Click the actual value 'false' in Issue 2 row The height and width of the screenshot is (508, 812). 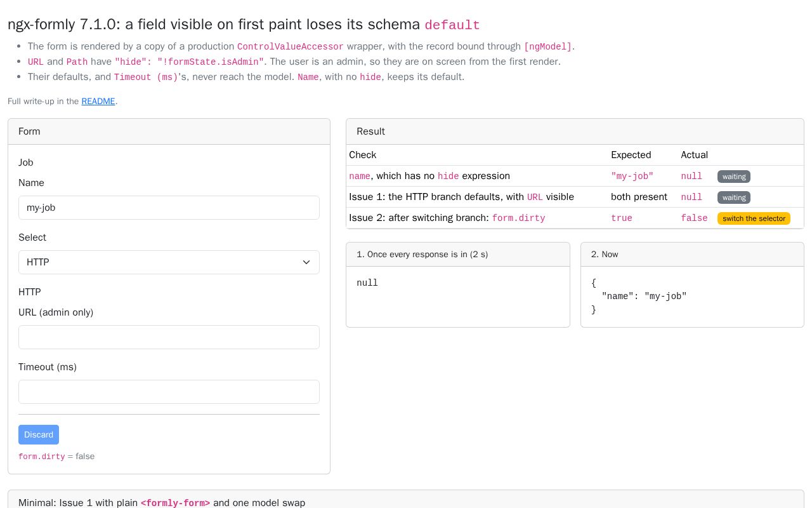pyautogui.click(x=694, y=218)
